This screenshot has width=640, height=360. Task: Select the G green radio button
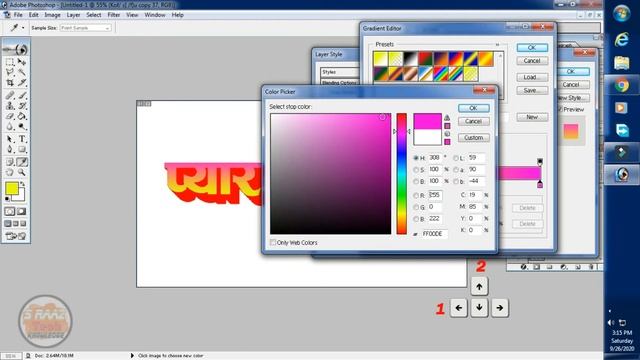416,208
